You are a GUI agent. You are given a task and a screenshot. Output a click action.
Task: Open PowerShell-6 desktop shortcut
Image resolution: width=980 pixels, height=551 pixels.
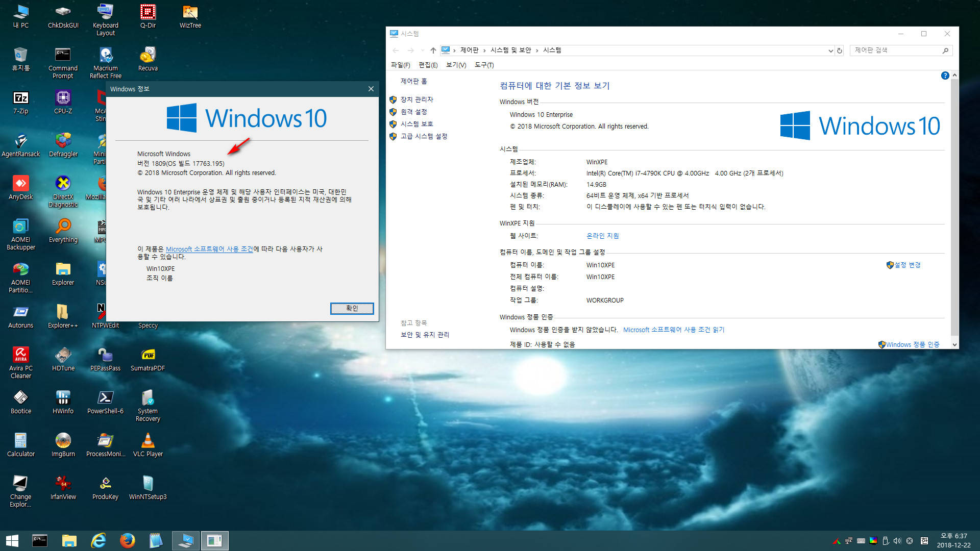(105, 402)
